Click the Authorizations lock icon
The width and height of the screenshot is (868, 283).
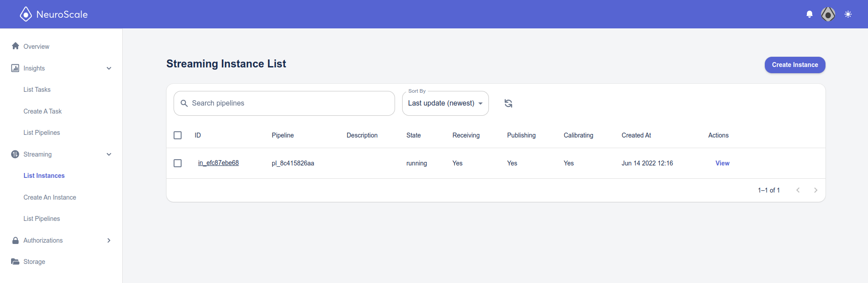click(x=15, y=240)
